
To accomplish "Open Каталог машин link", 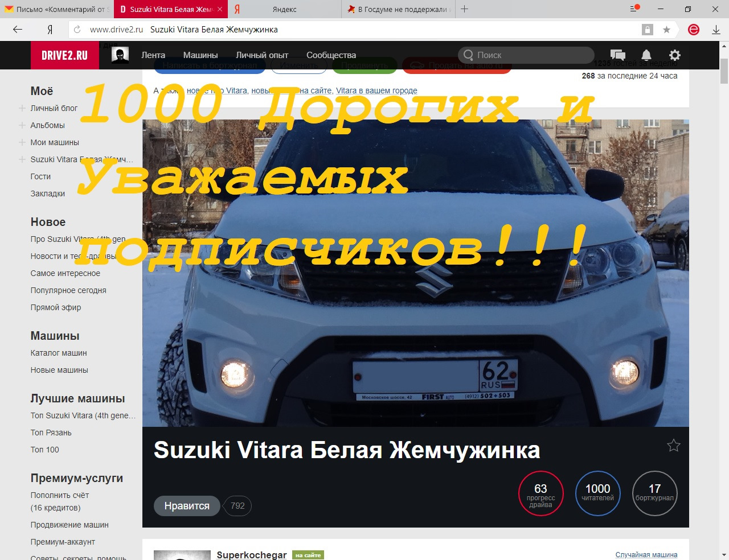I will (x=59, y=353).
